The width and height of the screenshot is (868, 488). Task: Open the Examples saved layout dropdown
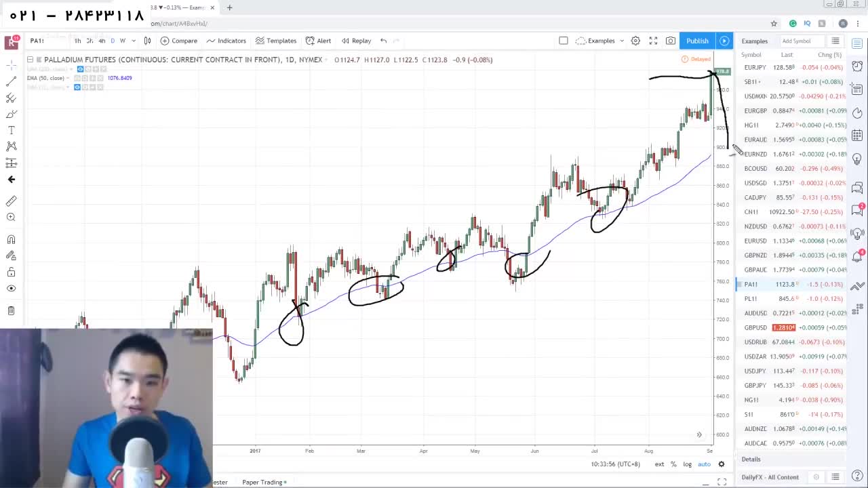[x=600, y=41]
